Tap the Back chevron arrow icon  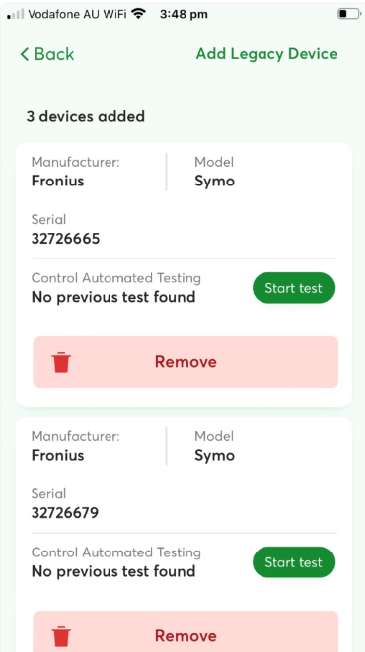[25, 54]
